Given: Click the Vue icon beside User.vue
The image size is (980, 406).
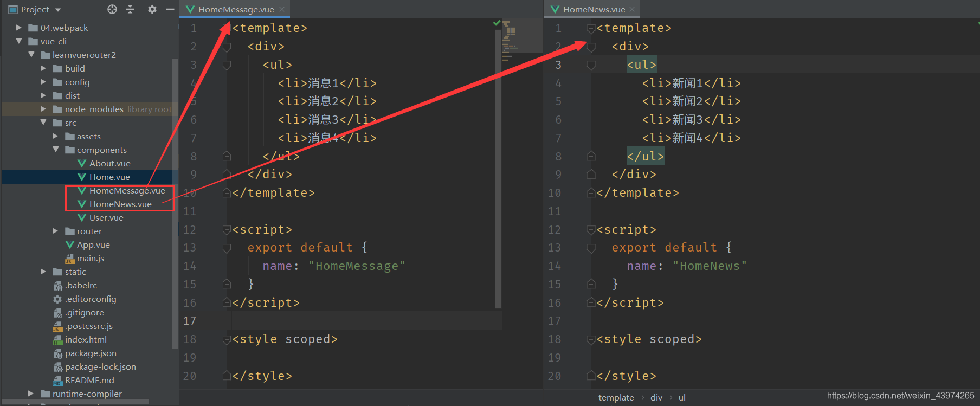Looking at the screenshot, I should click(x=82, y=217).
